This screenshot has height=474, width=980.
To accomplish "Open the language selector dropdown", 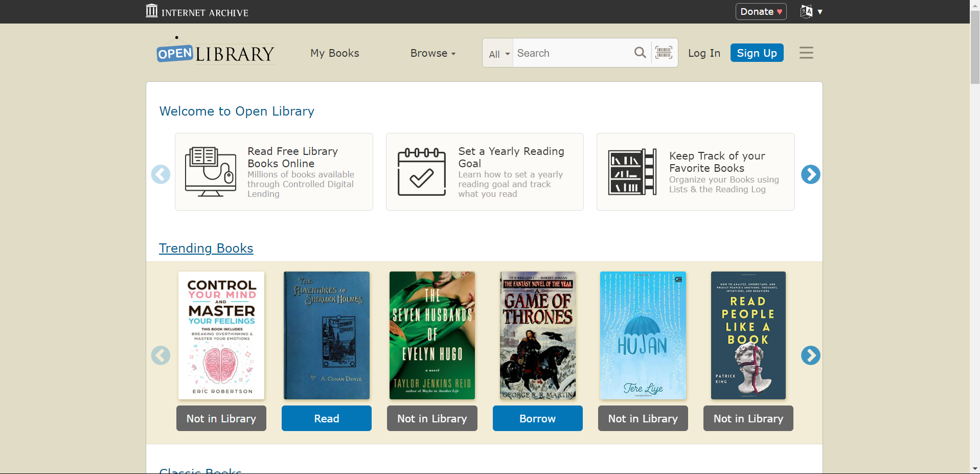I will 811,11.
